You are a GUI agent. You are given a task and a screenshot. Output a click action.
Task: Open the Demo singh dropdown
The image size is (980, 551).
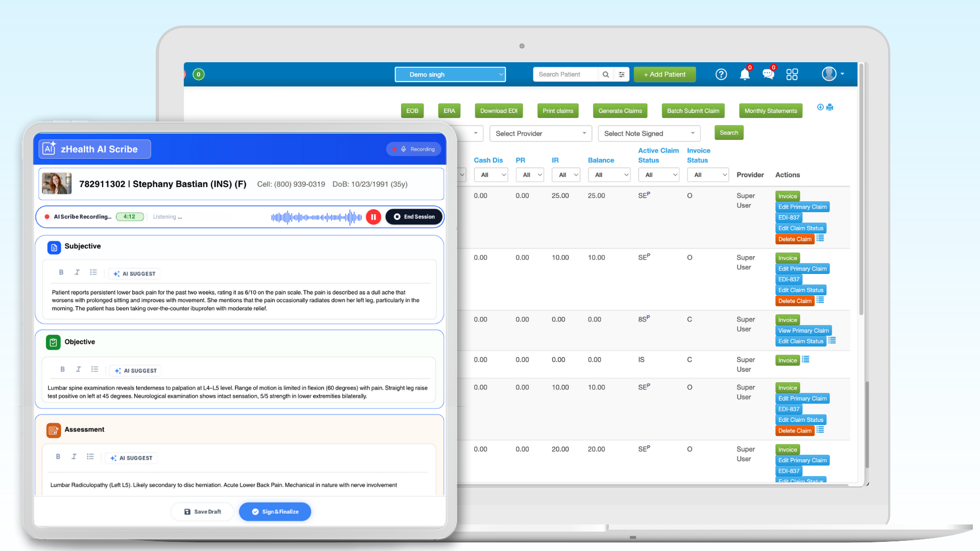pos(450,74)
